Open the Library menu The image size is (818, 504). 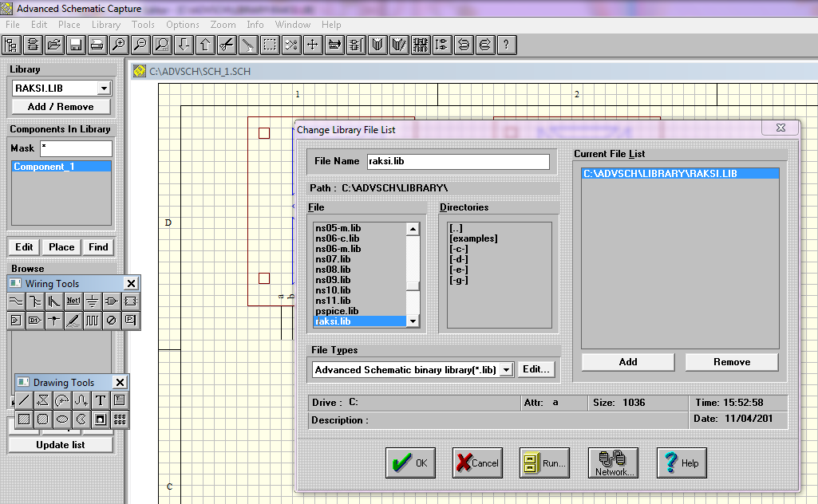pos(106,25)
